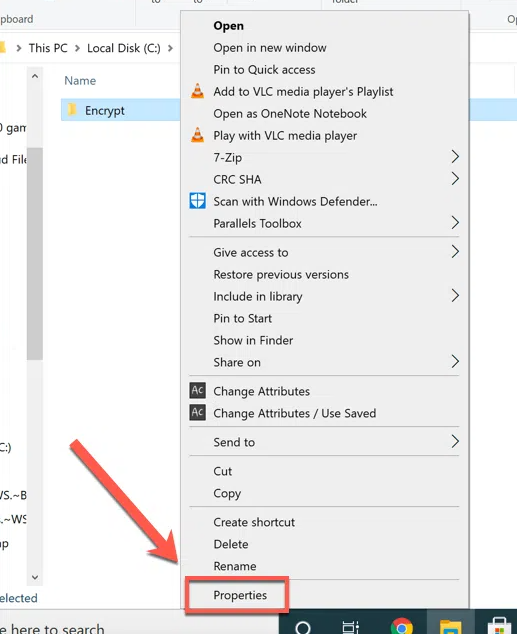Expand the Include in library submenu arrow
The height and width of the screenshot is (634, 517).
[x=455, y=296]
